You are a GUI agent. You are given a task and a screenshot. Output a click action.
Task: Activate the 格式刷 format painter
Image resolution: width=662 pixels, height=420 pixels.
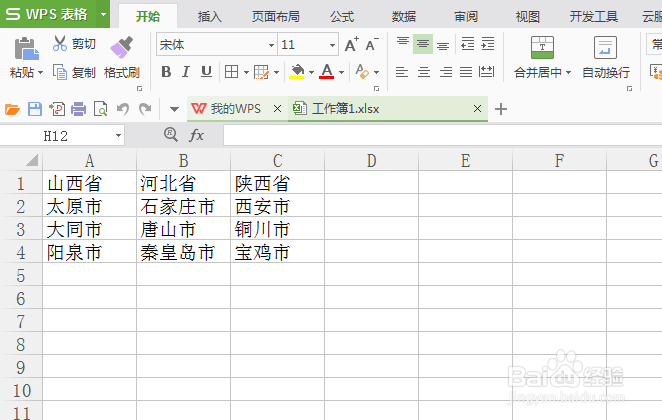click(x=122, y=58)
